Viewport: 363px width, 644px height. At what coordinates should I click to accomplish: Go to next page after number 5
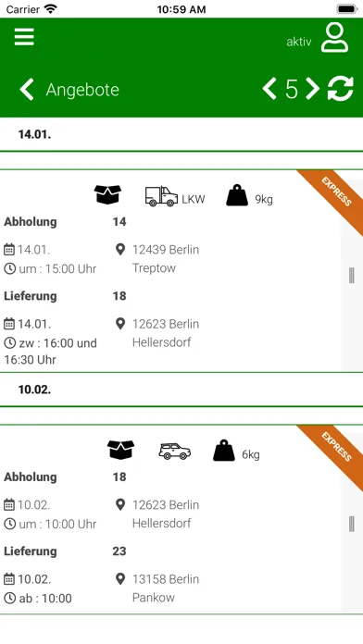click(x=312, y=89)
